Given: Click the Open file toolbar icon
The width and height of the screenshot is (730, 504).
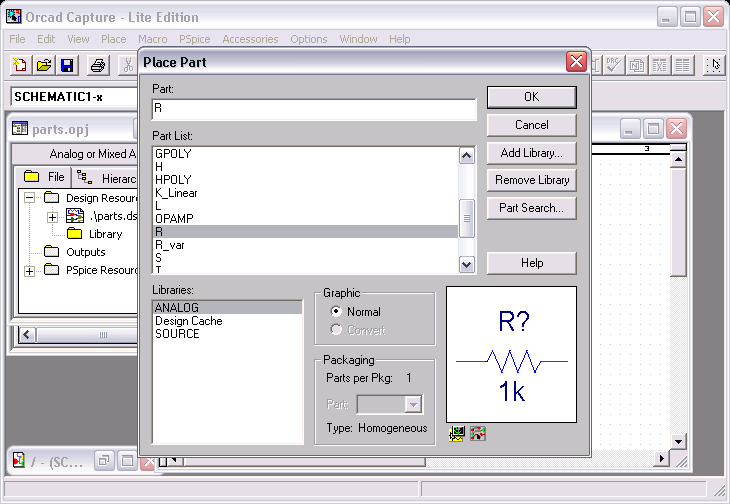Looking at the screenshot, I should click(x=44, y=65).
